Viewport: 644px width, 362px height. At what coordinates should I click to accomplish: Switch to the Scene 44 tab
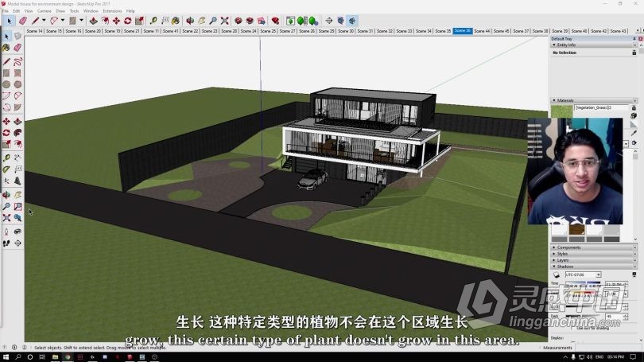coord(482,31)
